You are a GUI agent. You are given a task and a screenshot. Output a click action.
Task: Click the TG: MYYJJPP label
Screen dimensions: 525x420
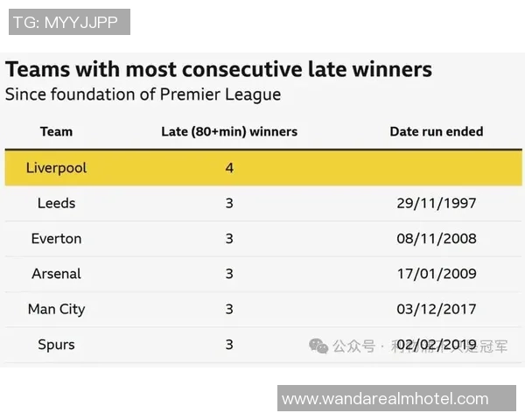point(69,22)
